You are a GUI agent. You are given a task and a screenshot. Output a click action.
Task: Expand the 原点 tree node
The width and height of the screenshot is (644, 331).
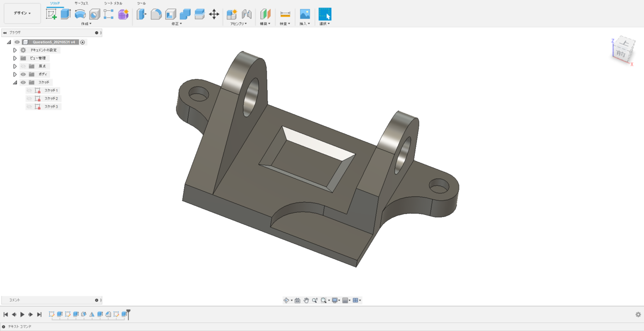15,66
